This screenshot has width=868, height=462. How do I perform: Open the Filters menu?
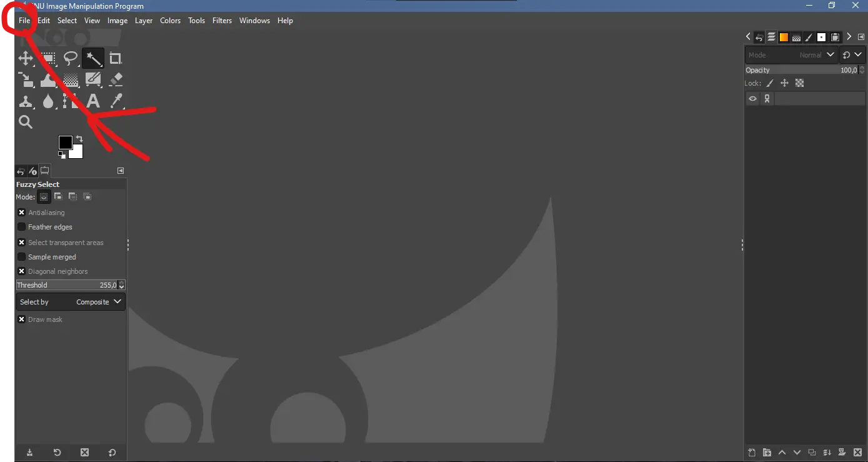[222, 21]
